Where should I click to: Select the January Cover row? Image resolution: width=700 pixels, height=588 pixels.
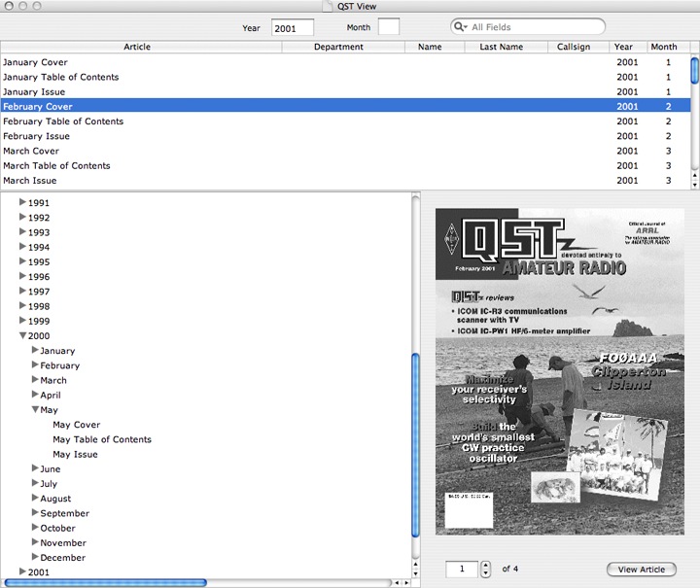tap(345, 62)
